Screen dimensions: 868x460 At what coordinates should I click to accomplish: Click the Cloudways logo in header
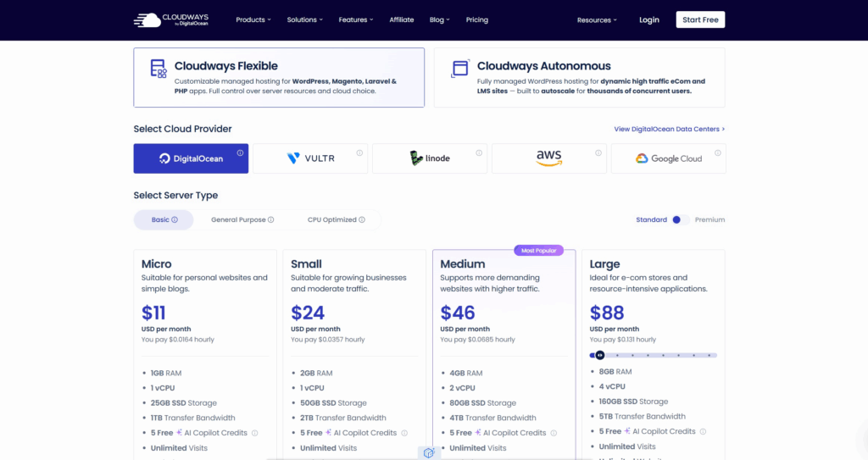point(170,19)
